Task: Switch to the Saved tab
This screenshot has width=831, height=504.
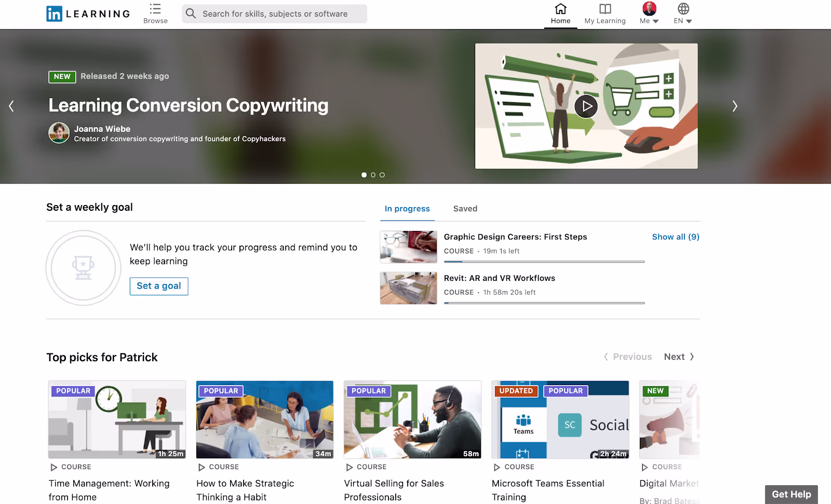Action: [x=465, y=209]
